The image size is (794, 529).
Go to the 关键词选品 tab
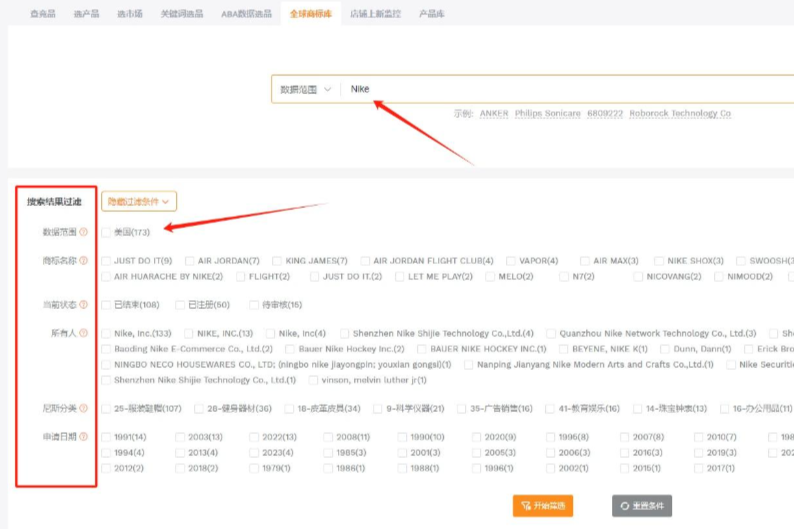tap(182, 14)
